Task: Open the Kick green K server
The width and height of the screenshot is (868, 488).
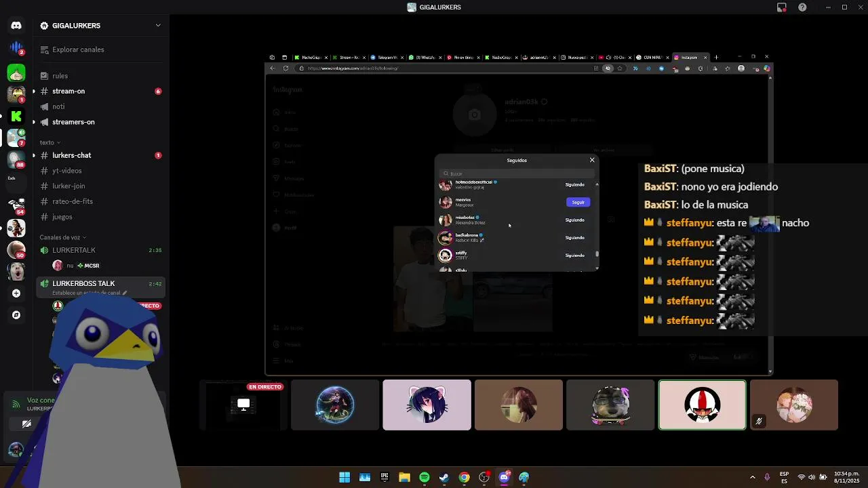Action: [x=16, y=116]
